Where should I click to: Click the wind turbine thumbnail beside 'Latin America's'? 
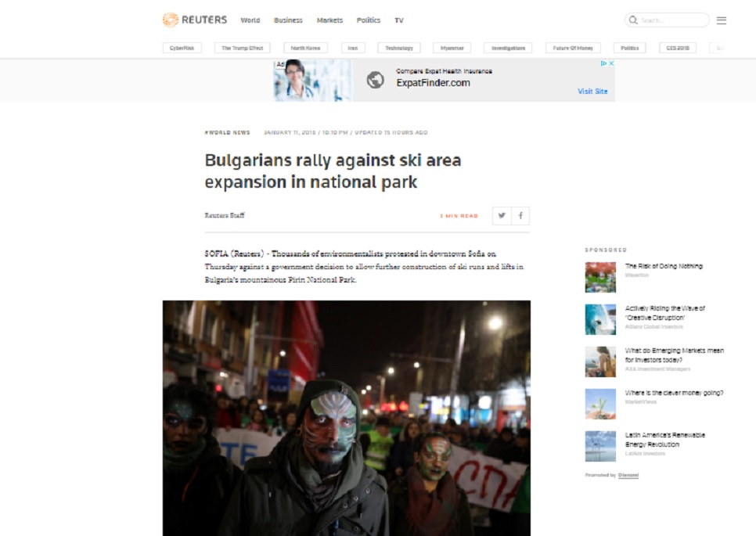tap(600, 446)
